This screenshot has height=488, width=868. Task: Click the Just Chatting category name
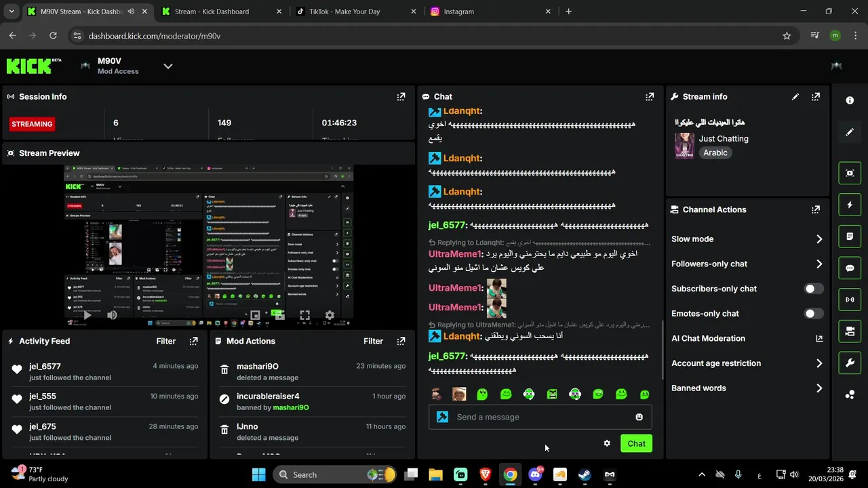tap(724, 138)
